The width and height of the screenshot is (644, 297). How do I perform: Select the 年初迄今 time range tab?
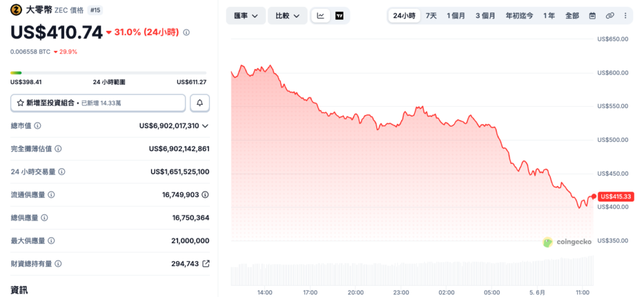tap(519, 16)
